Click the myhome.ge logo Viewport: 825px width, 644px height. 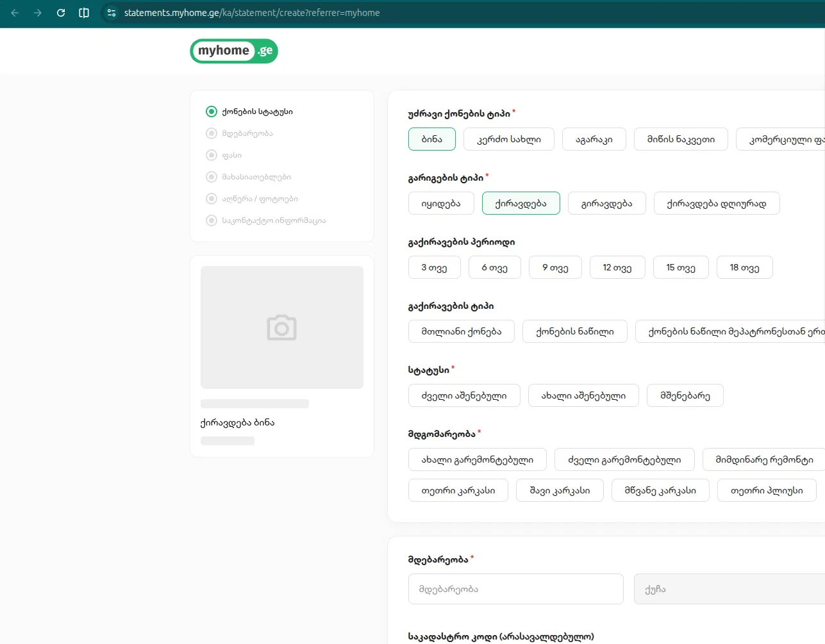(234, 51)
